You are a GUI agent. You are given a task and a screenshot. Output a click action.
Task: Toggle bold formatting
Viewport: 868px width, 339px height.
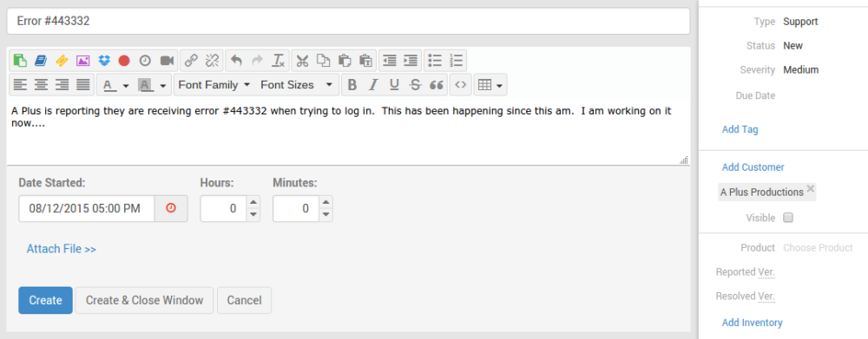(352, 85)
